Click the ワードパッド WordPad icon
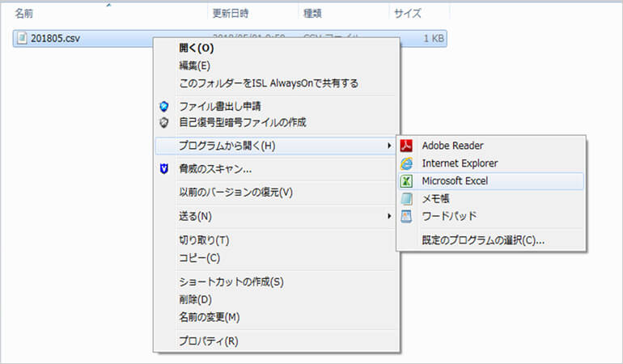This screenshot has height=364, width=623. point(407,216)
